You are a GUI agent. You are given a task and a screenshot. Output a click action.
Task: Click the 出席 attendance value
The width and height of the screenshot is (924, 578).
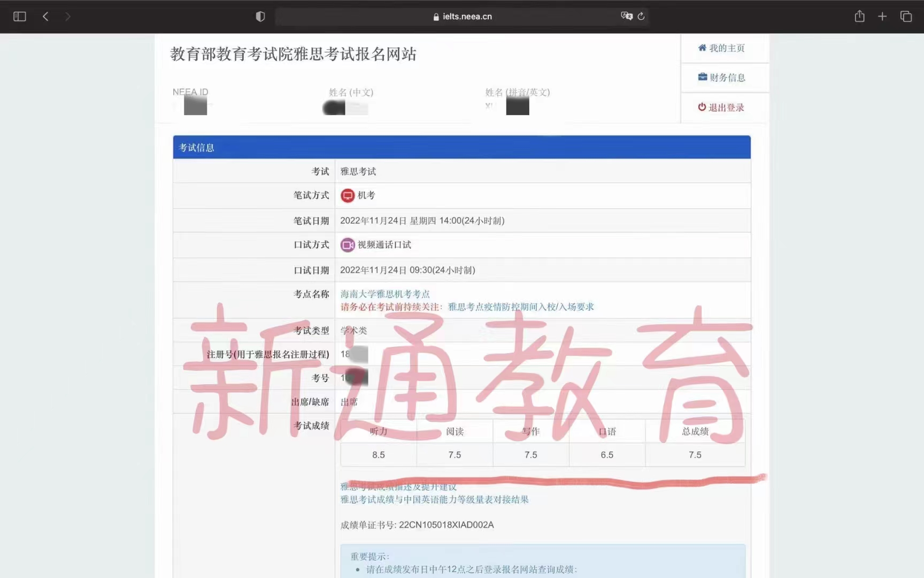tap(349, 402)
